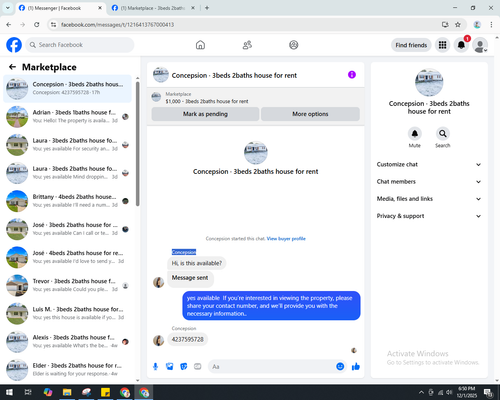Image resolution: width=500 pixels, height=400 pixels.
Task: Open the Groups icon in top navigation
Action: coord(294,45)
